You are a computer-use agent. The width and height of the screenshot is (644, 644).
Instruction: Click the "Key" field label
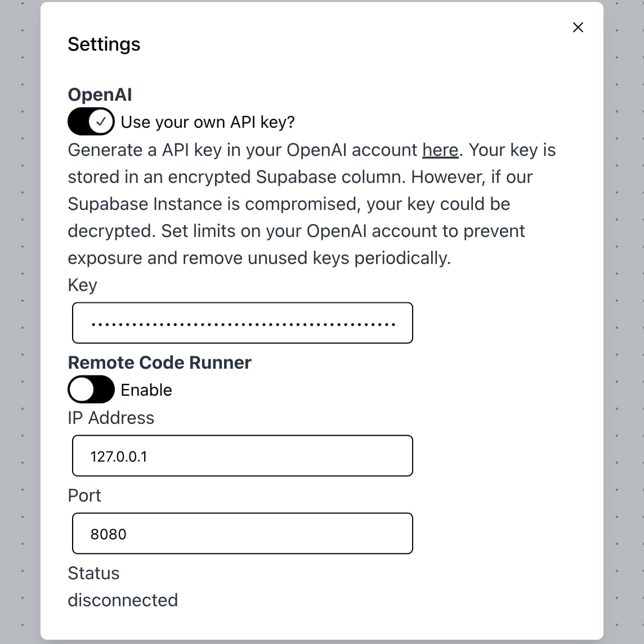(82, 285)
